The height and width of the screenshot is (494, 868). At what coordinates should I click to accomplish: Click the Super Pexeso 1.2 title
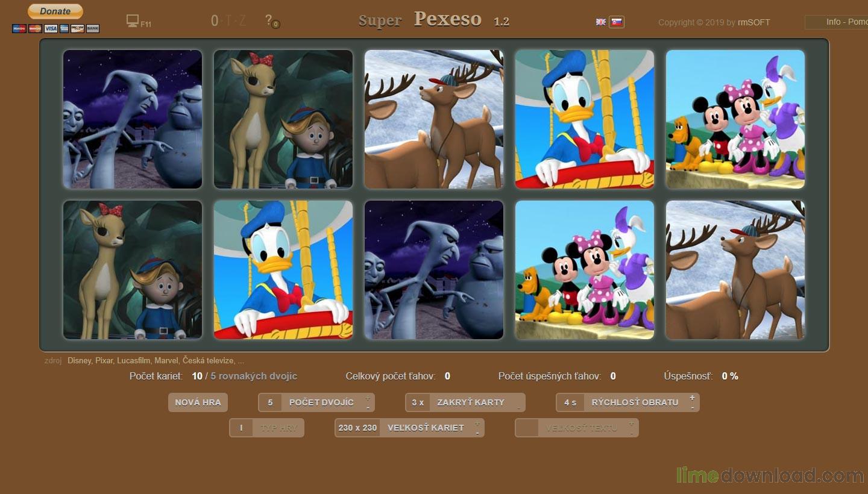434,20
